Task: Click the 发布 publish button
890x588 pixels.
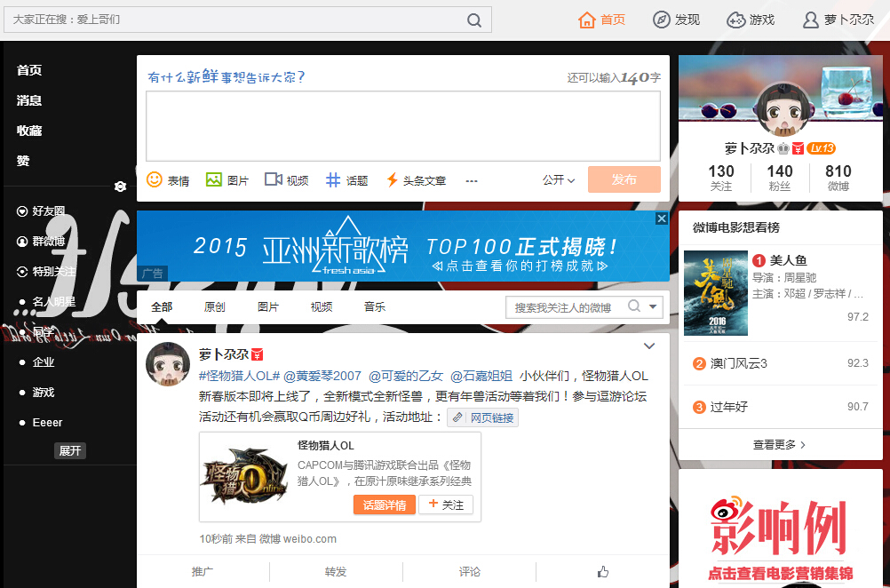Action: [x=624, y=179]
